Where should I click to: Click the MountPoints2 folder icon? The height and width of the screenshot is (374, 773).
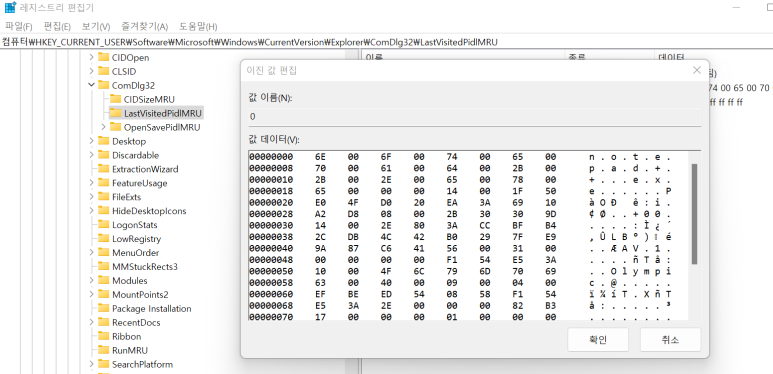[103, 295]
